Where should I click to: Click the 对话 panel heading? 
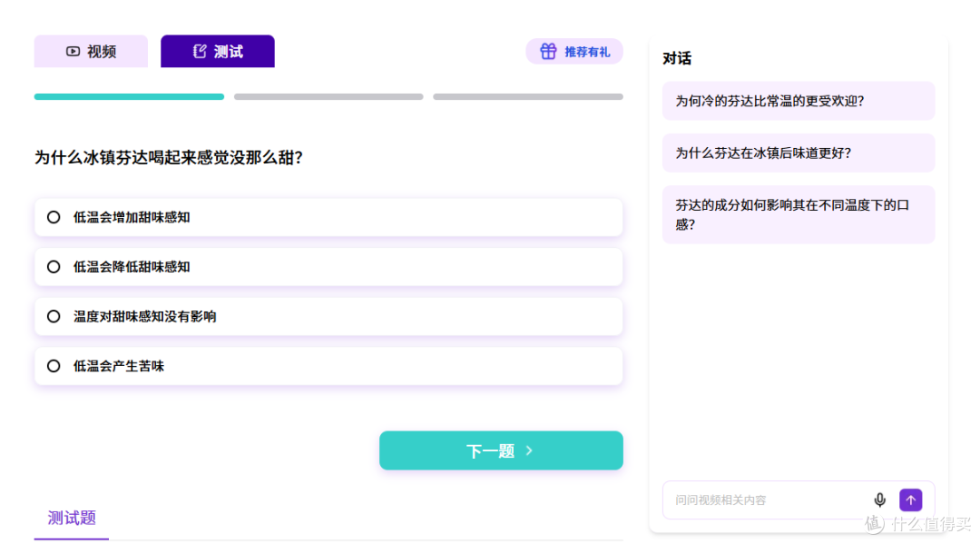pyautogui.click(x=677, y=59)
